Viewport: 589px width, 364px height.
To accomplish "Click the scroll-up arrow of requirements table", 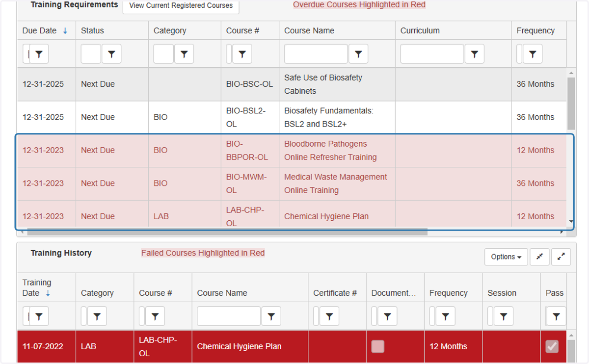I will pos(571,73).
